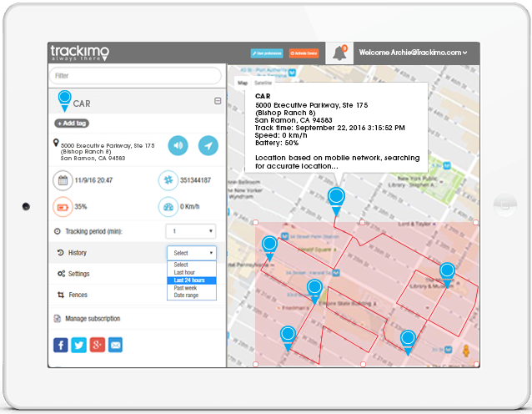This screenshot has height=414, width=532.
Task: Choose Last hour in History list
Action: [x=192, y=272]
